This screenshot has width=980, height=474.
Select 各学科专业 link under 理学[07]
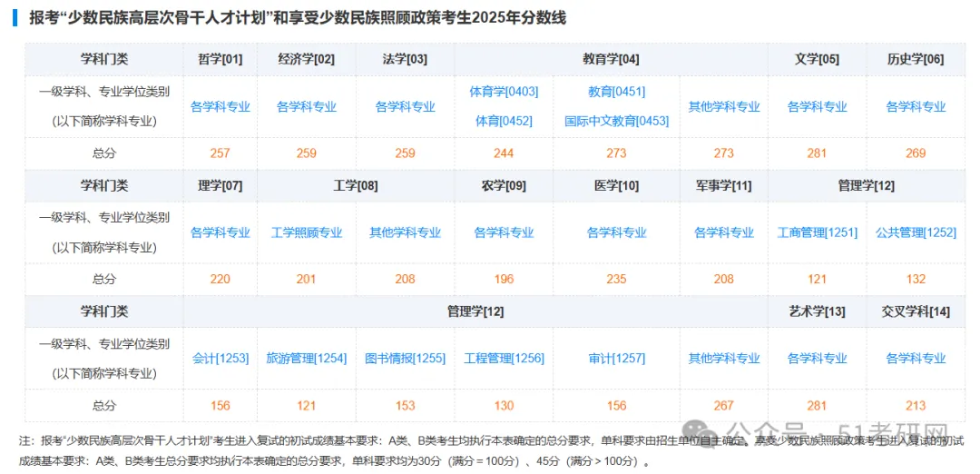click(220, 233)
